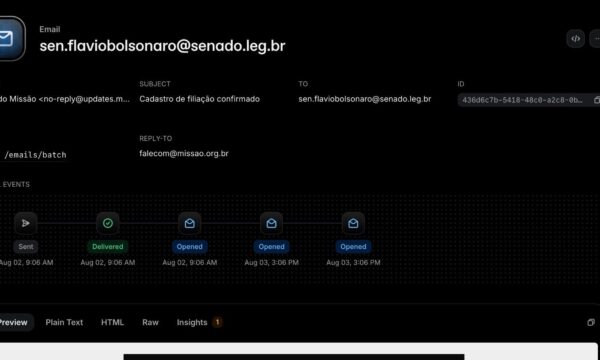600x360 pixels.
Task: Click the email address heading title
Action: [162, 46]
